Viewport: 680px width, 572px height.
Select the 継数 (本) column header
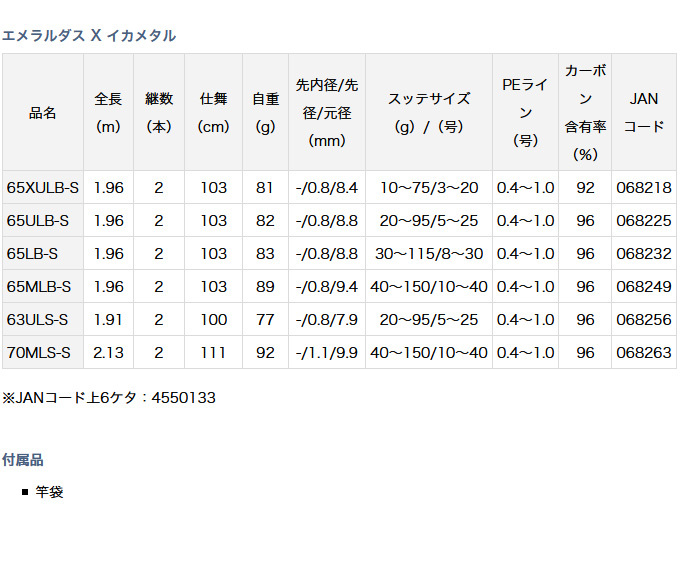point(159,113)
